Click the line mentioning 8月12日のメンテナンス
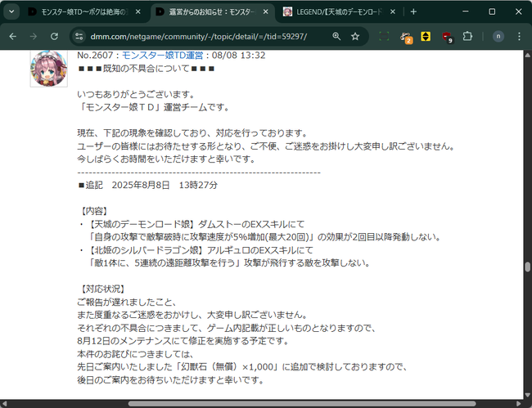Image resolution: width=532 pixels, height=408 pixels. coord(183,341)
